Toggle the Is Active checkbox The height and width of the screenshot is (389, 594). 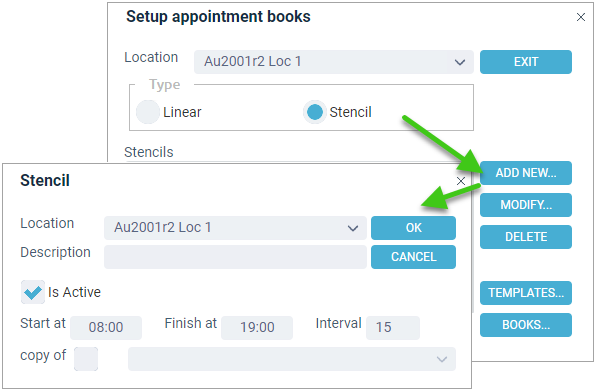(x=33, y=292)
